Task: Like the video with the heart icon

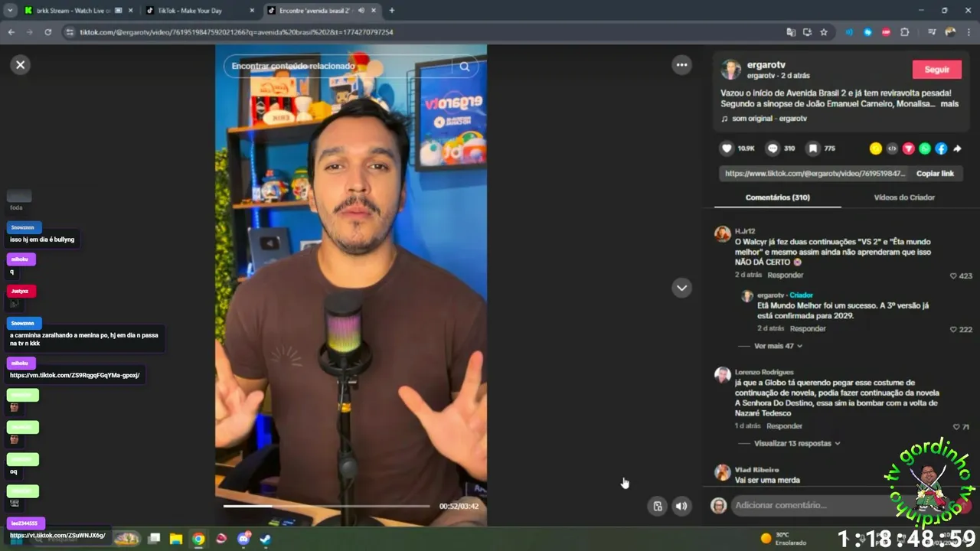Action: click(727, 148)
